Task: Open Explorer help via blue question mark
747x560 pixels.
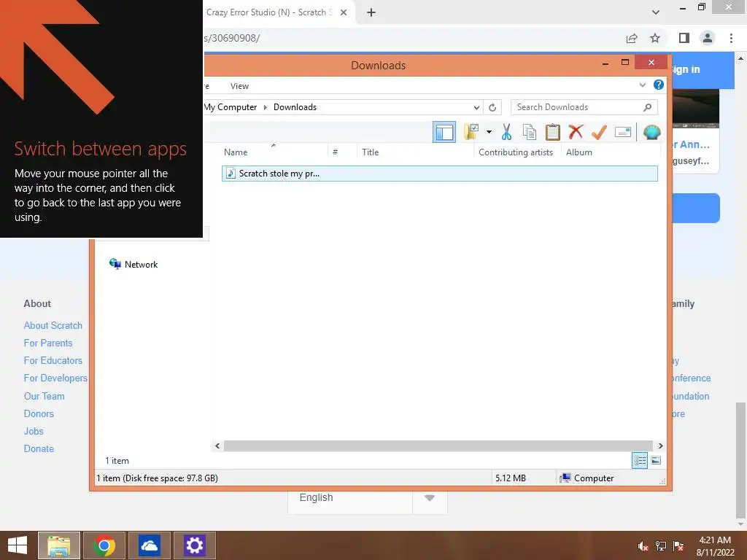Action: [659, 85]
